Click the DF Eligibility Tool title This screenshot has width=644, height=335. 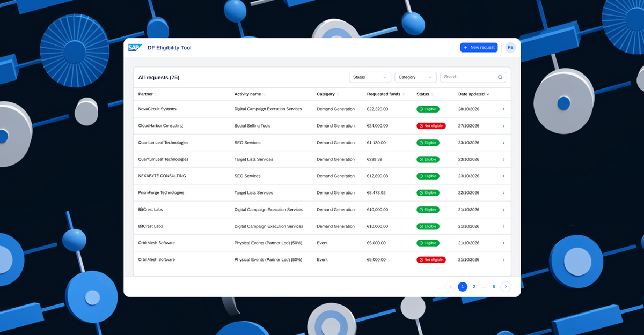tap(170, 48)
